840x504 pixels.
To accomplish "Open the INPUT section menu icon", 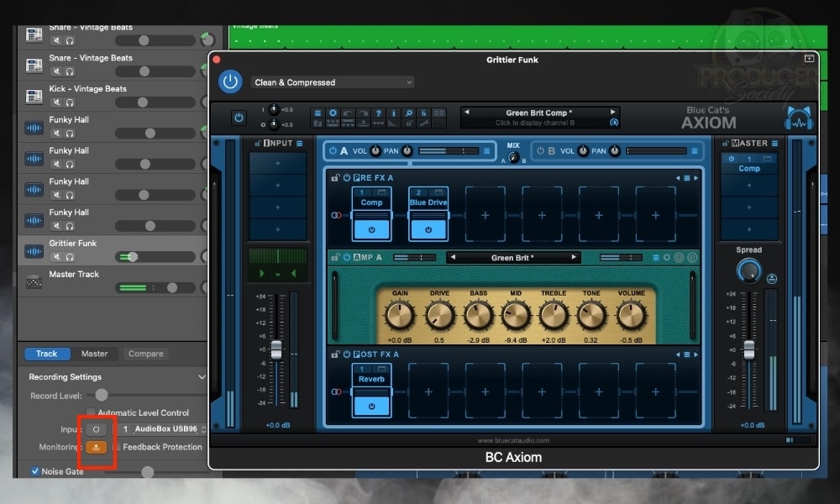I will 300,143.
